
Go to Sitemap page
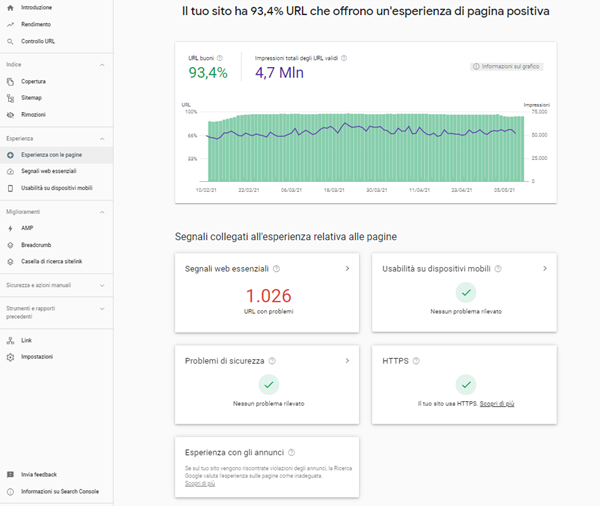click(57, 98)
